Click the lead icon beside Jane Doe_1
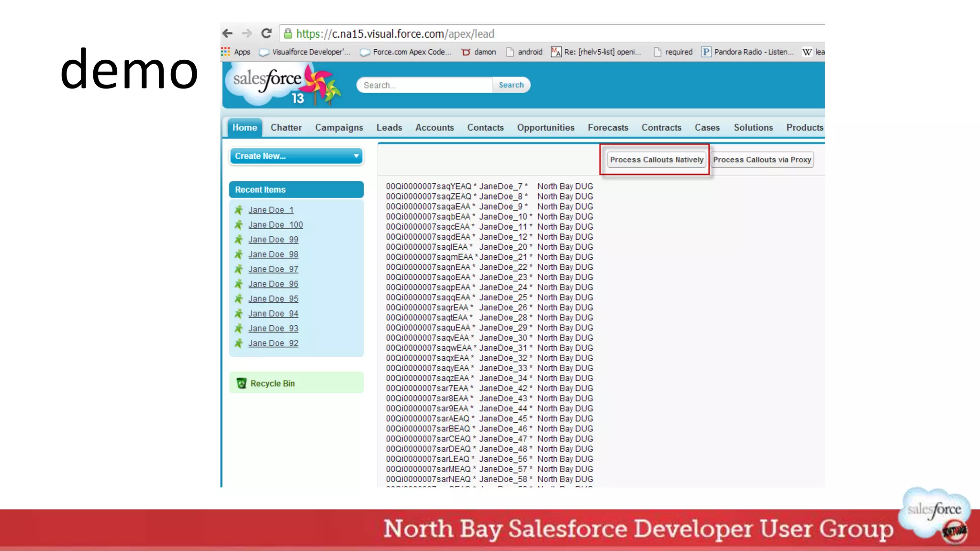Viewport: 980px width, 551px height. [239, 210]
